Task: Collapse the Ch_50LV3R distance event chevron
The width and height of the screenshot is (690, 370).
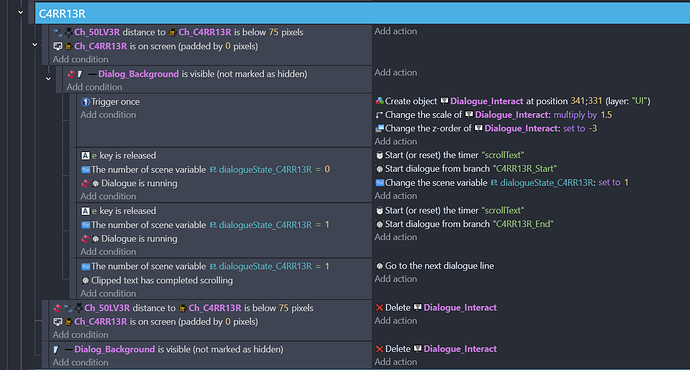Action: tap(35, 44)
